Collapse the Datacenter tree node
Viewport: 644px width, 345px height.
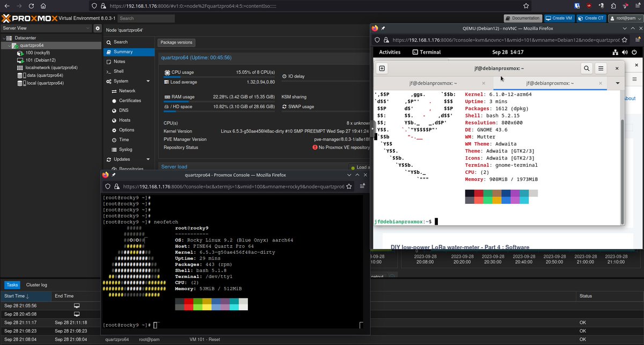point(4,38)
